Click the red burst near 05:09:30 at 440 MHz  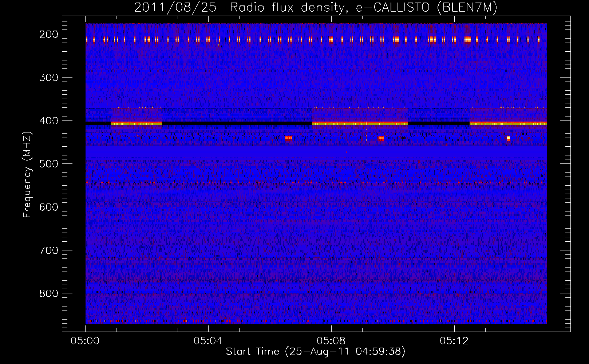381,138
